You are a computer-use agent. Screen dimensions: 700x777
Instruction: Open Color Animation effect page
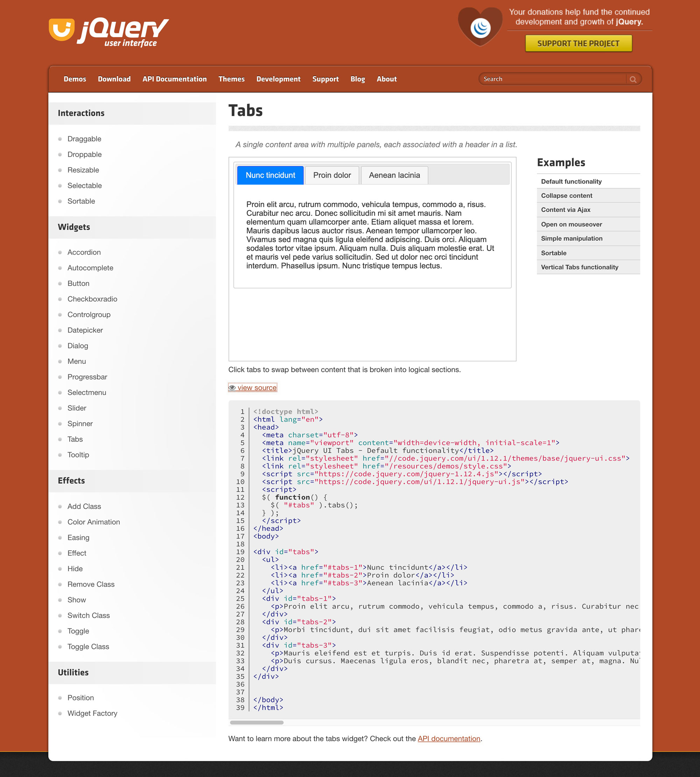point(93,522)
